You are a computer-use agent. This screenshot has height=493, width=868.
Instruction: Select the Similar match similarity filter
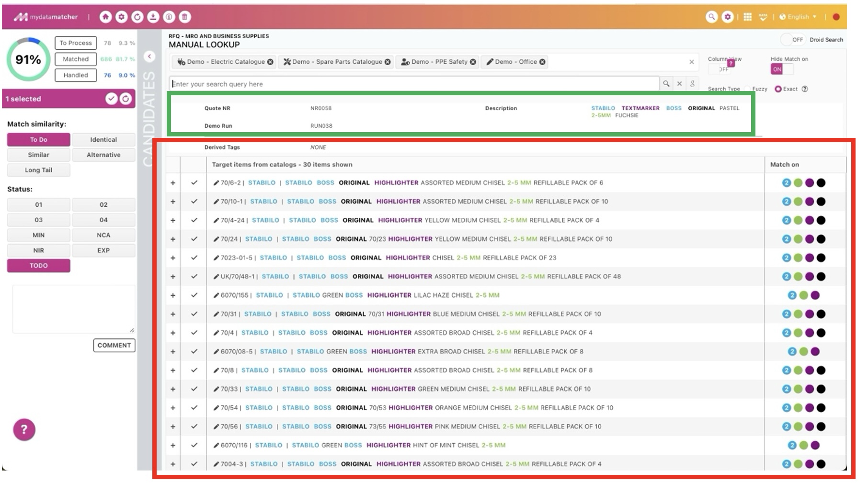point(39,155)
